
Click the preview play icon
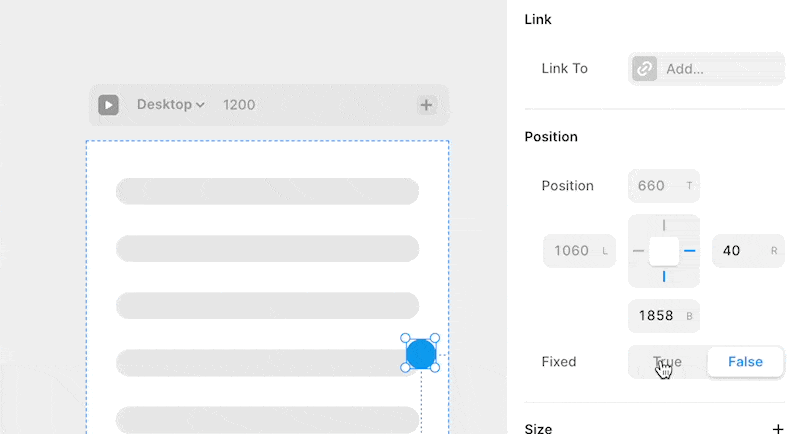[x=108, y=105]
